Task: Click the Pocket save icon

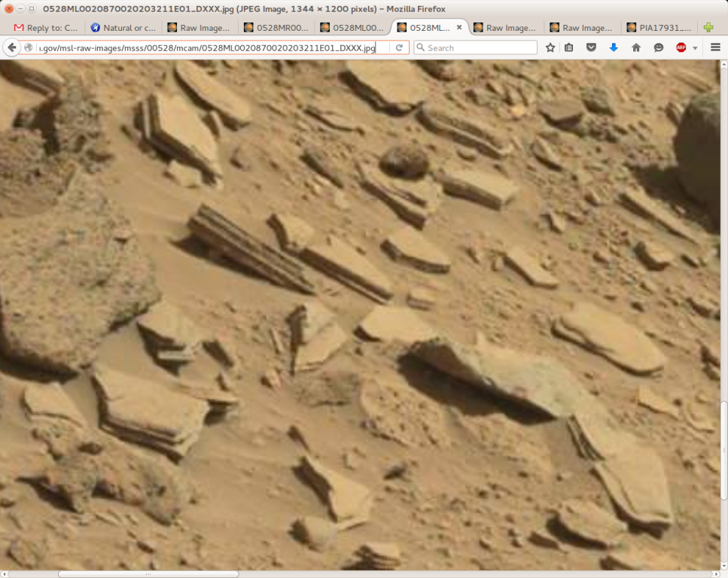Action: pos(591,47)
